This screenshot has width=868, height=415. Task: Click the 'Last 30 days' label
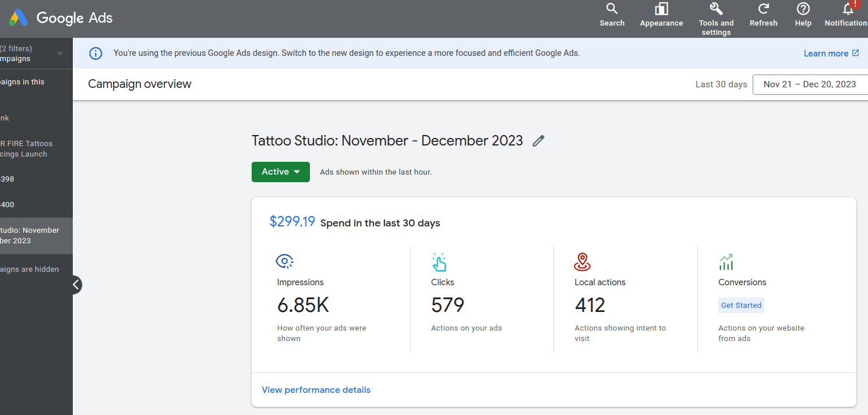tap(721, 84)
